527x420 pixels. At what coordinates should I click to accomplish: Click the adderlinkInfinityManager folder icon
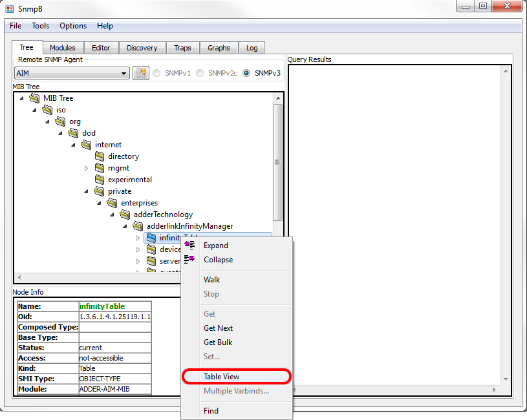pos(138,226)
